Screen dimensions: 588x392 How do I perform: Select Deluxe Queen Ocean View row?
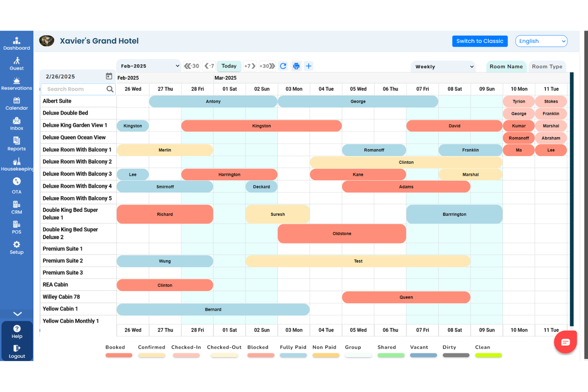[79, 137]
